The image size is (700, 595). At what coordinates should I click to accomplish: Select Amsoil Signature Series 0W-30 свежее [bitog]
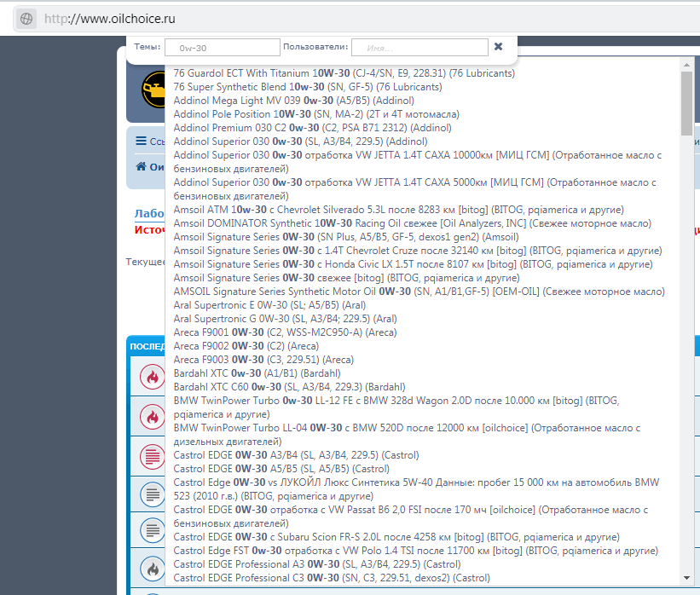coord(346,278)
